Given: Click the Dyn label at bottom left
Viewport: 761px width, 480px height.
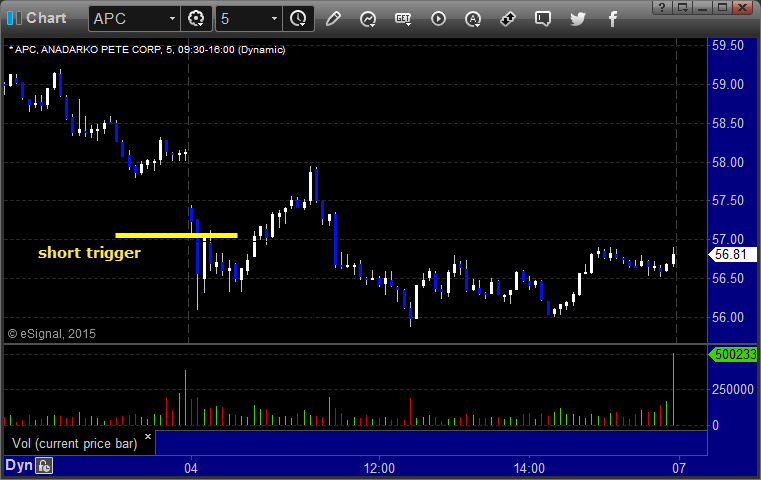Looking at the screenshot, I should [x=18, y=465].
